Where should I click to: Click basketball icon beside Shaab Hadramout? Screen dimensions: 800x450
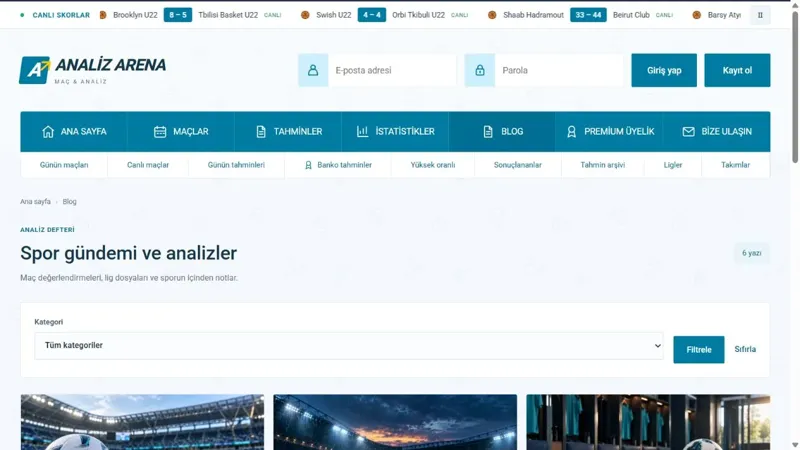(492, 15)
